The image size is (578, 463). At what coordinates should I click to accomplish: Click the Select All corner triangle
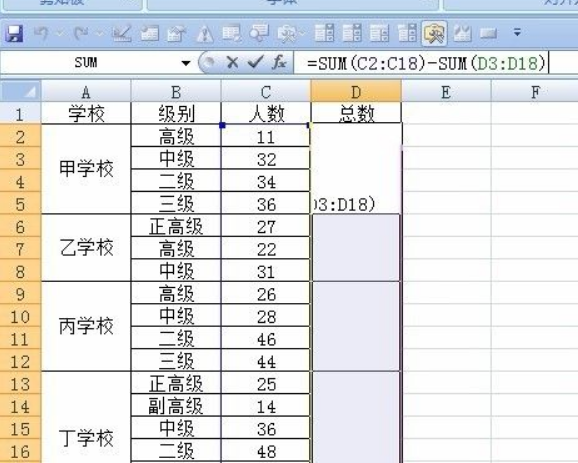(x=21, y=91)
